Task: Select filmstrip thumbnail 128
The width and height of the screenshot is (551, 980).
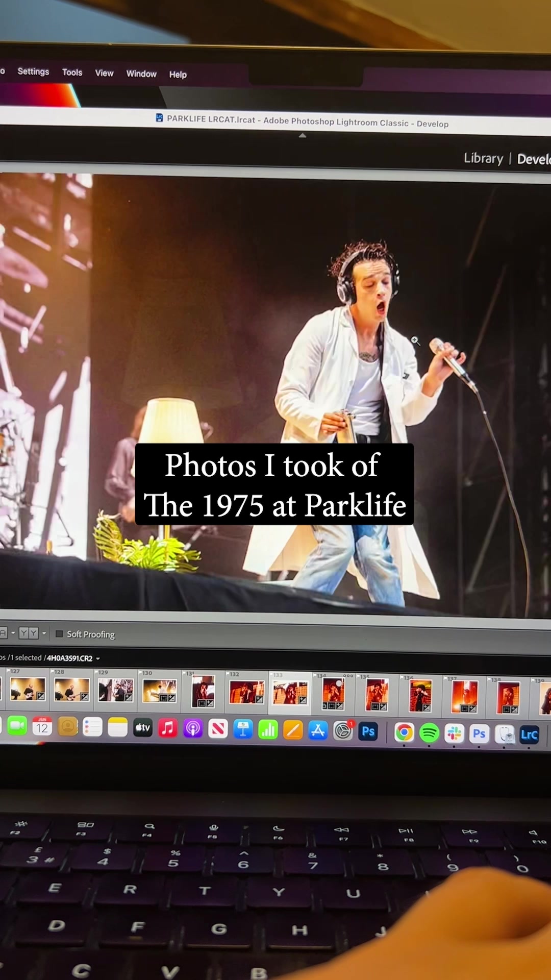Action: tap(71, 689)
